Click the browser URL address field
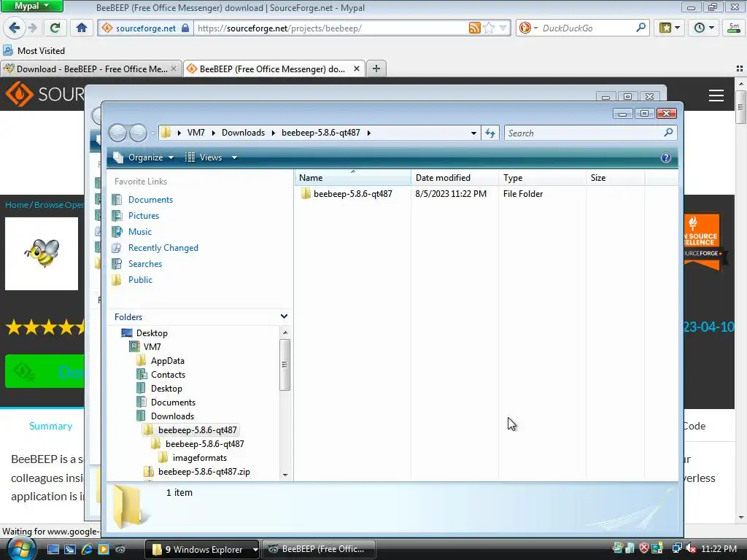The height and width of the screenshot is (560, 747). [x=330, y=28]
